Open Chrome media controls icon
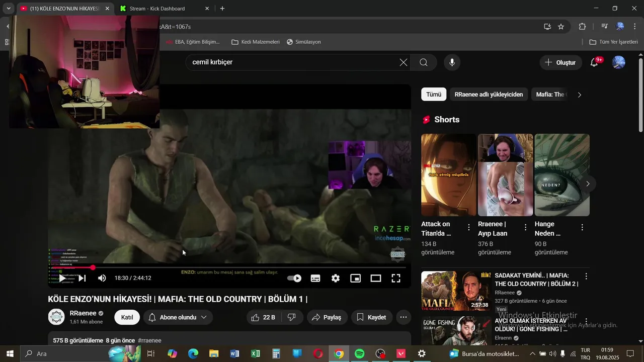This screenshot has width=644, height=362. pos(605,27)
